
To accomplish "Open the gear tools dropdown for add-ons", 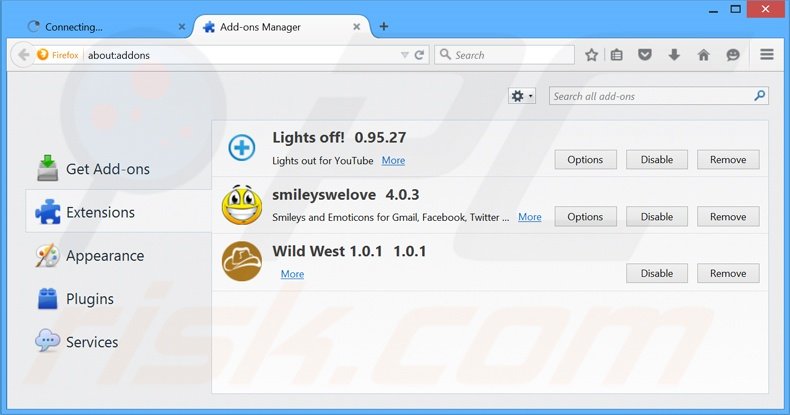I will 521,96.
